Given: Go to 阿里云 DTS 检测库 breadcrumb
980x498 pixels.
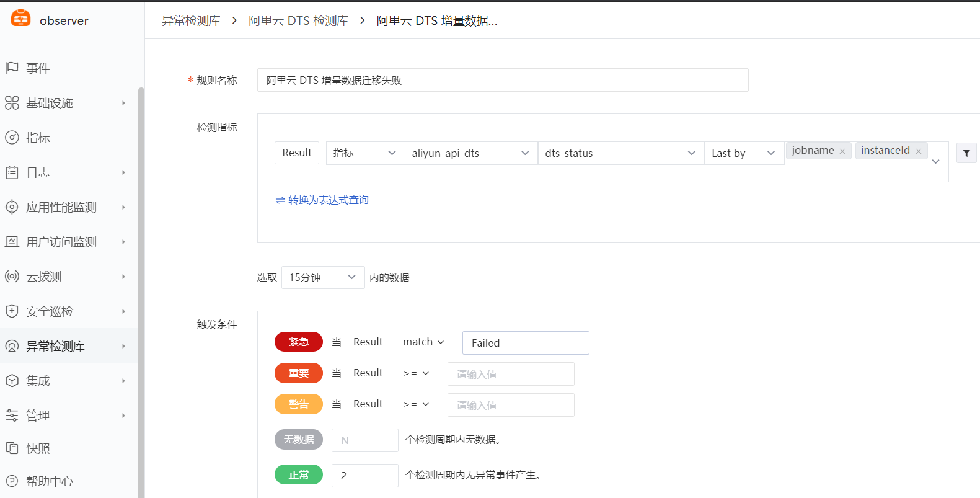Looking at the screenshot, I should (x=298, y=20).
